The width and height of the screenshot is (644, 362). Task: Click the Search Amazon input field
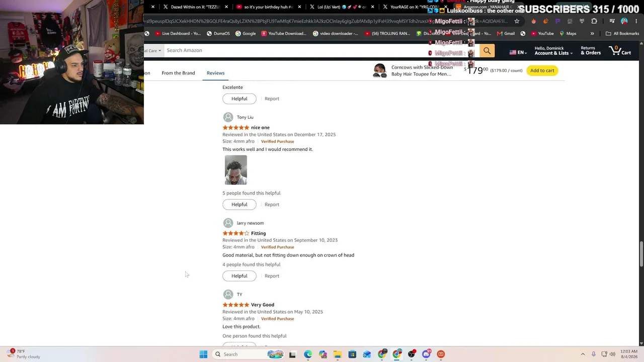pos(321,50)
